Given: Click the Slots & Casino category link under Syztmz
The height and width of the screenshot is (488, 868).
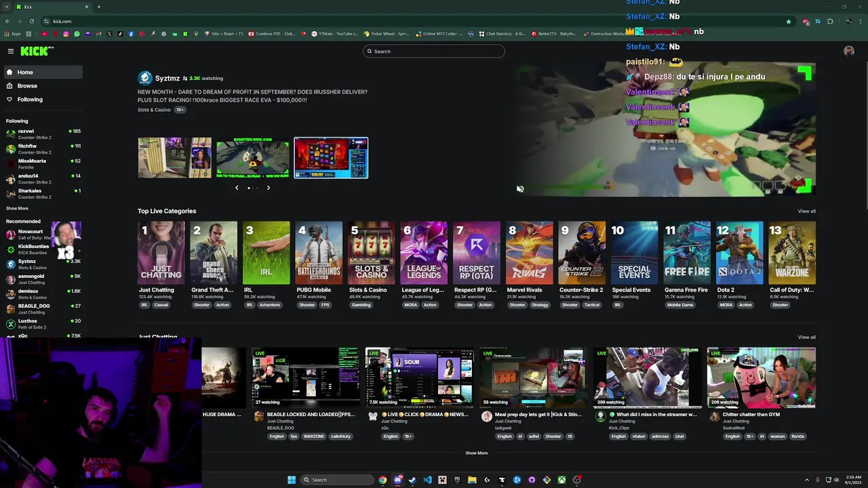Looking at the screenshot, I should tap(154, 110).
